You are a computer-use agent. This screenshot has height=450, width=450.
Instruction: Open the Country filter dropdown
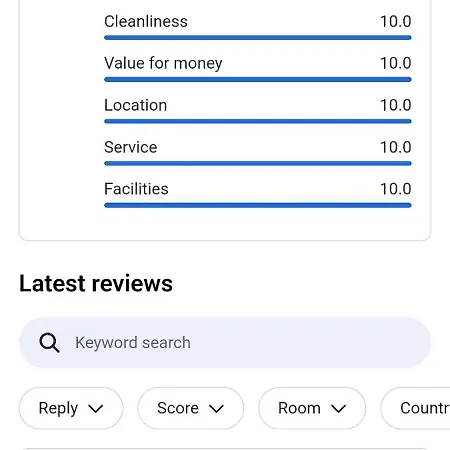(x=415, y=408)
